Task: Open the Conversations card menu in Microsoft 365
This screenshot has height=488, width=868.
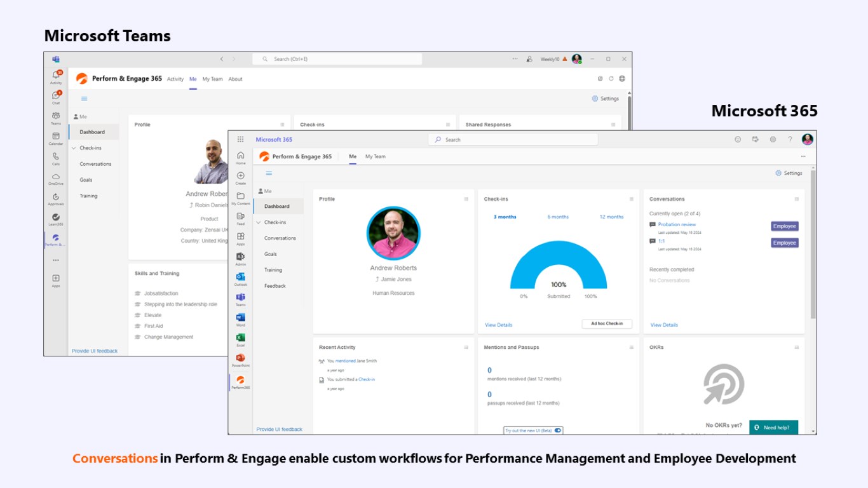Action: coord(797,199)
